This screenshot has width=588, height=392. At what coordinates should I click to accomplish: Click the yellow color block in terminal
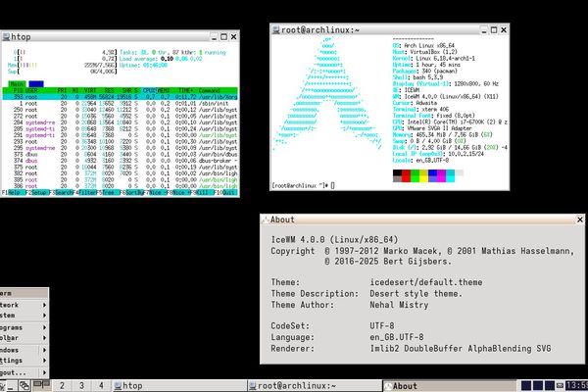point(423,175)
